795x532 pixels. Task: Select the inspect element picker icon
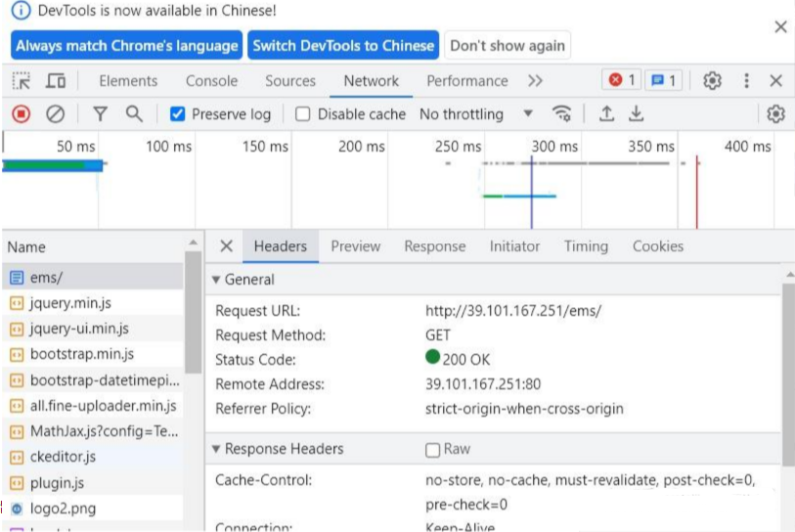click(22, 80)
